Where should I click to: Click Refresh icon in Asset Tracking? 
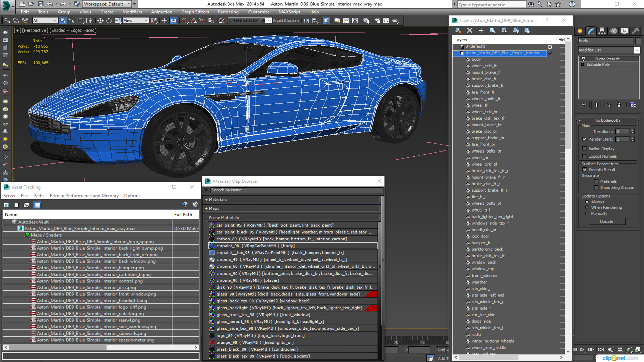click(x=6, y=205)
